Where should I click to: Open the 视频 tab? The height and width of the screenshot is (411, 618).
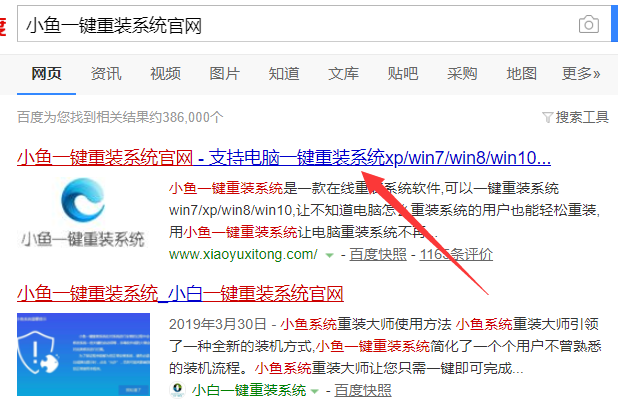pos(165,74)
